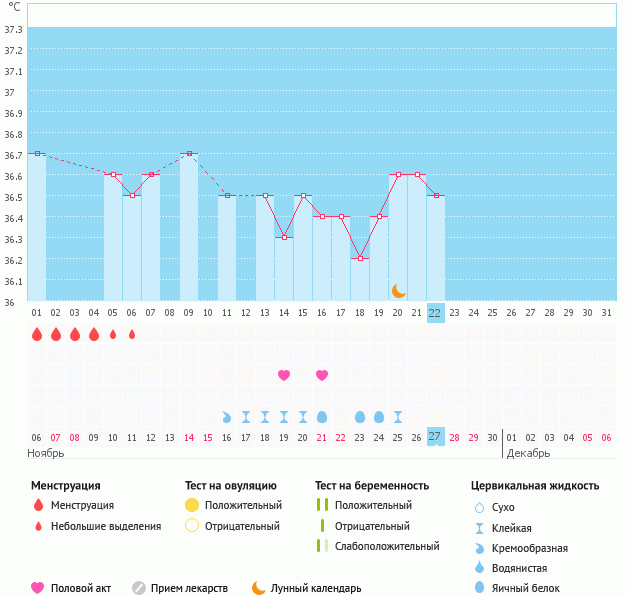Click the temperature point on cycle day 09

point(189,154)
